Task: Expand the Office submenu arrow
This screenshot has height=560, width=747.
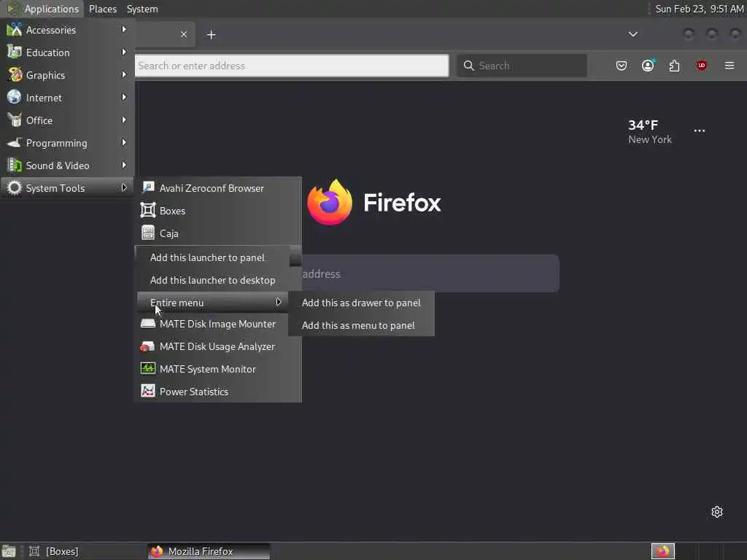Action: tap(124, 120)
